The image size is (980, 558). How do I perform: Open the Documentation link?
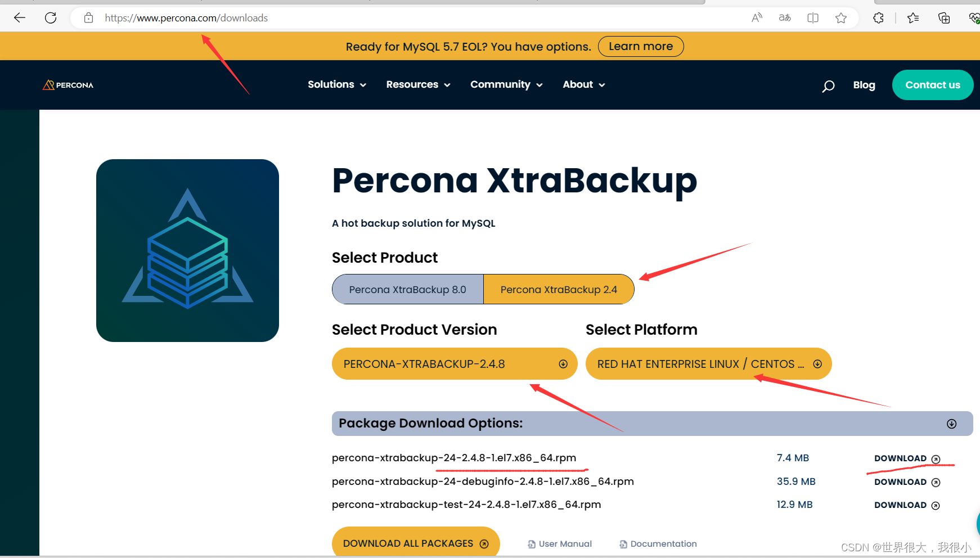tap(658, 544)
